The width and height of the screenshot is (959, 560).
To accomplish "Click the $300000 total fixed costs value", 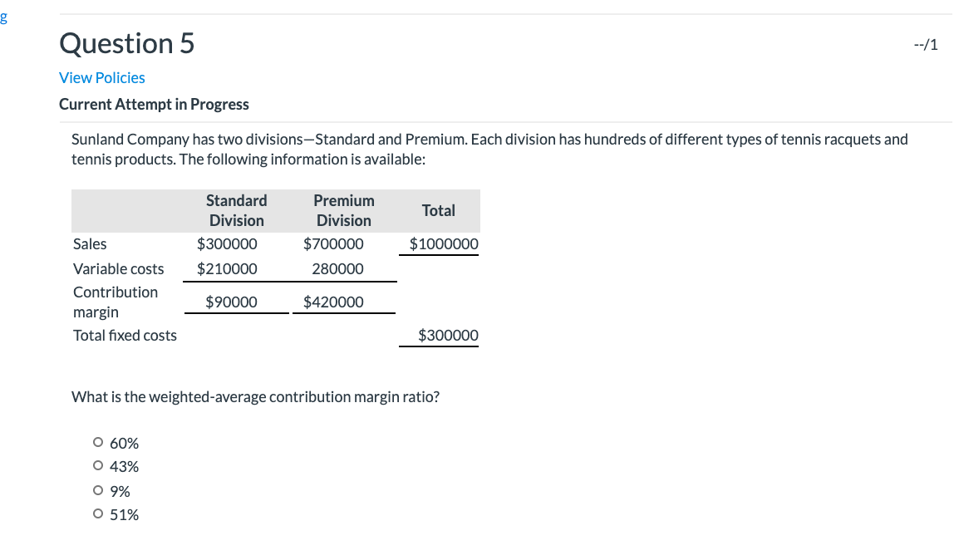I will (x=448, y=335).
